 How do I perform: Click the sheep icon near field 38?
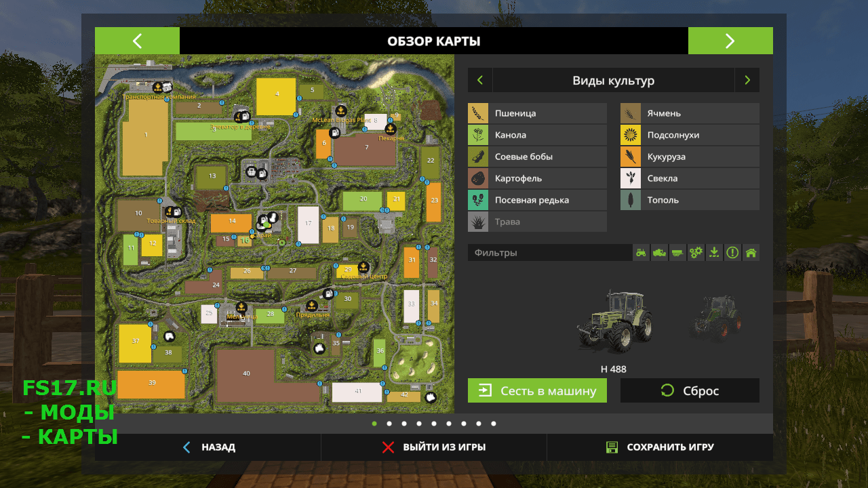(x=169, y=336)
